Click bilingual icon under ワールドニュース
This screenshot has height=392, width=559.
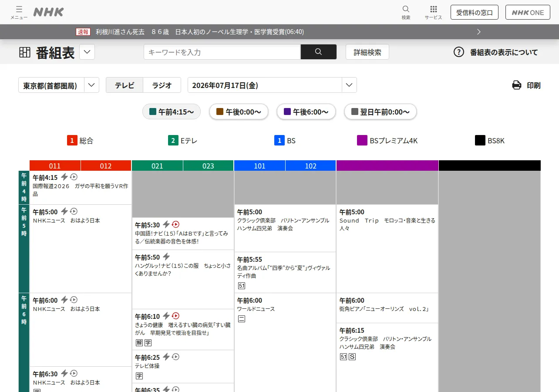click(242, 319)
